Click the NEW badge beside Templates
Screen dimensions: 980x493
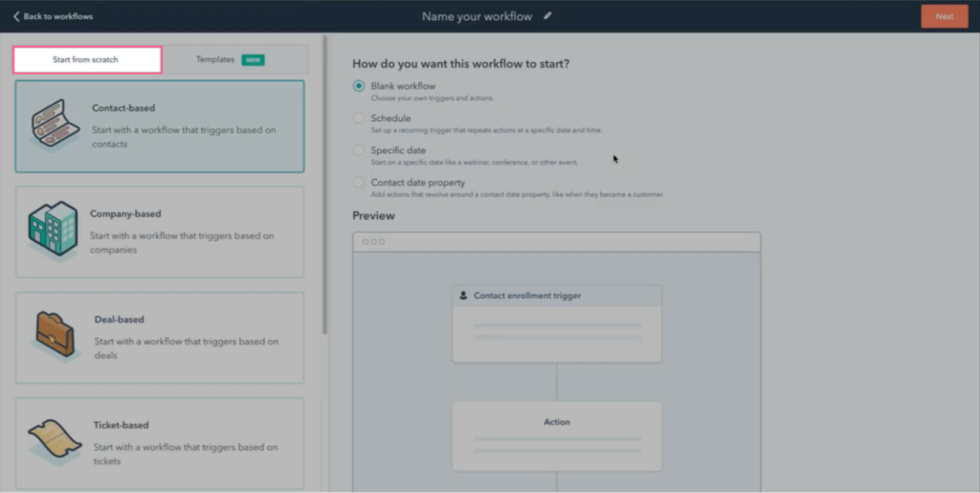click(253, 60)
